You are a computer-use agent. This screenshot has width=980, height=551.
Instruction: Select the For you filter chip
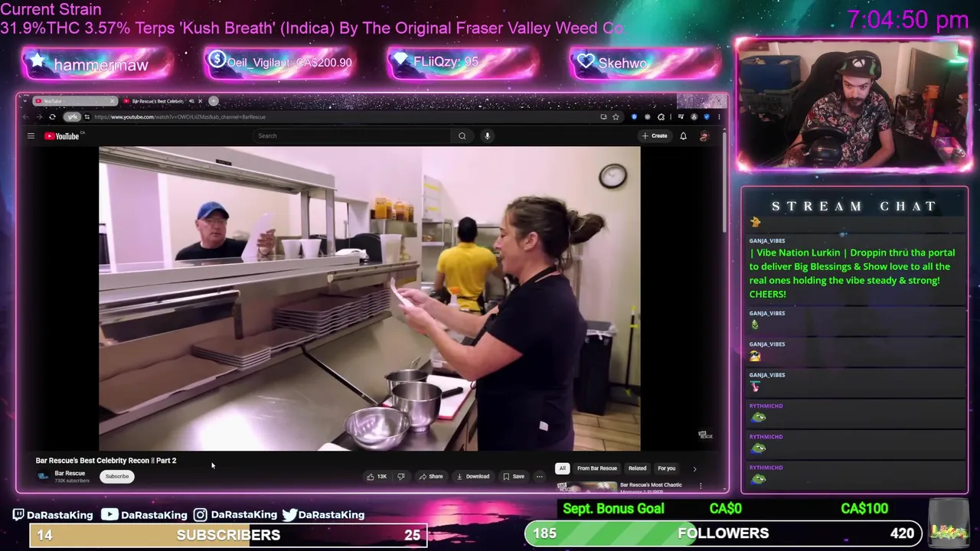[667, 468]
